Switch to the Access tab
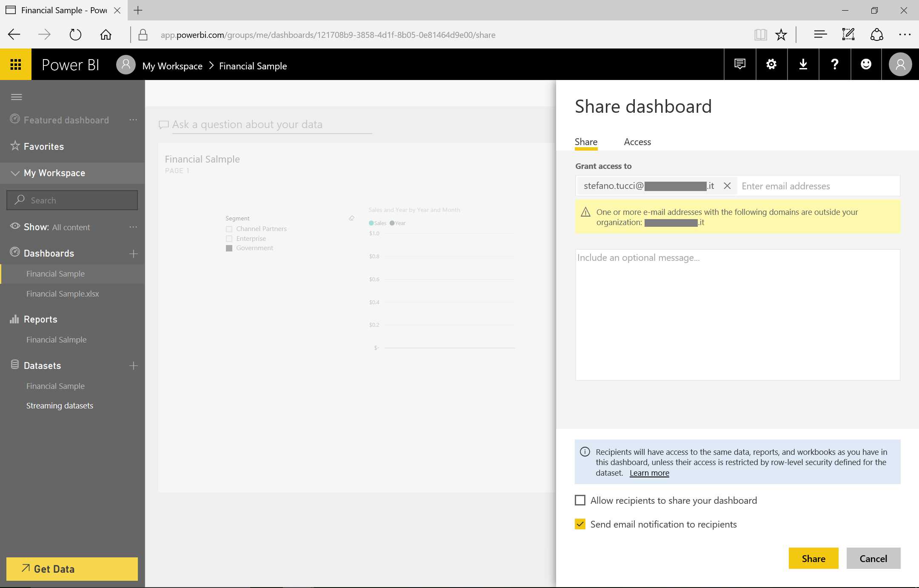The width and height of the screenshot is (919, 588). (x=637, y=142)
